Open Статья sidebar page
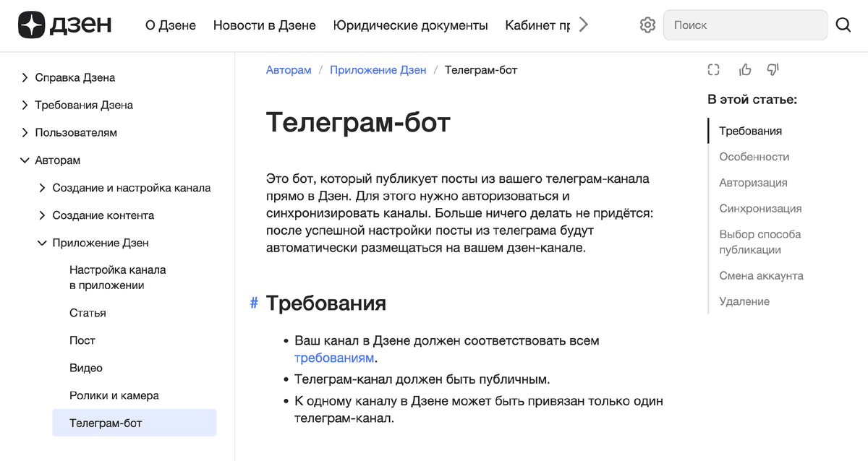 click(x=88, y=313)
